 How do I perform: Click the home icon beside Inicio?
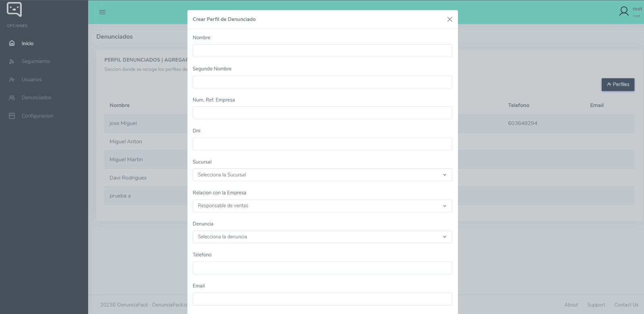[12, 43]
